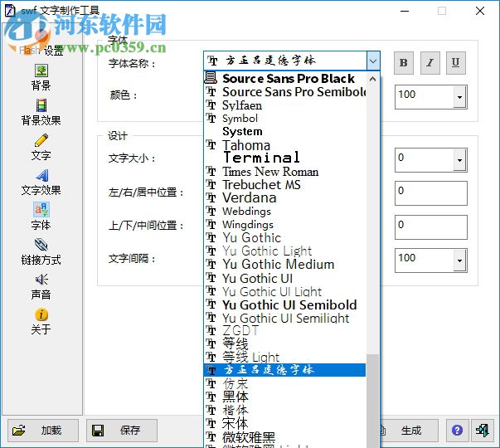500x448 pixels.
Task: Collapse the 字体名称 font name dropdown arrow
Action: click(373, 61)
